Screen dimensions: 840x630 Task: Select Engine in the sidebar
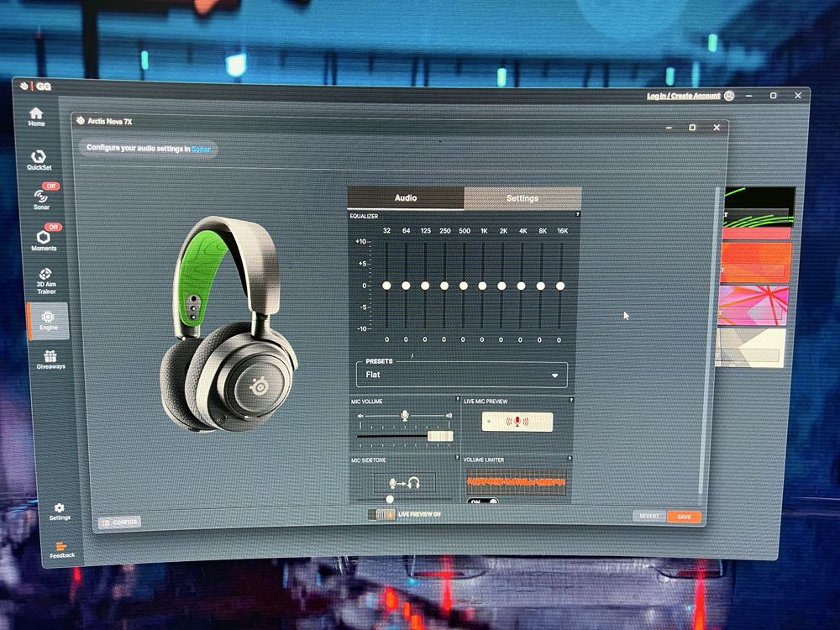(x=48, y=320)
